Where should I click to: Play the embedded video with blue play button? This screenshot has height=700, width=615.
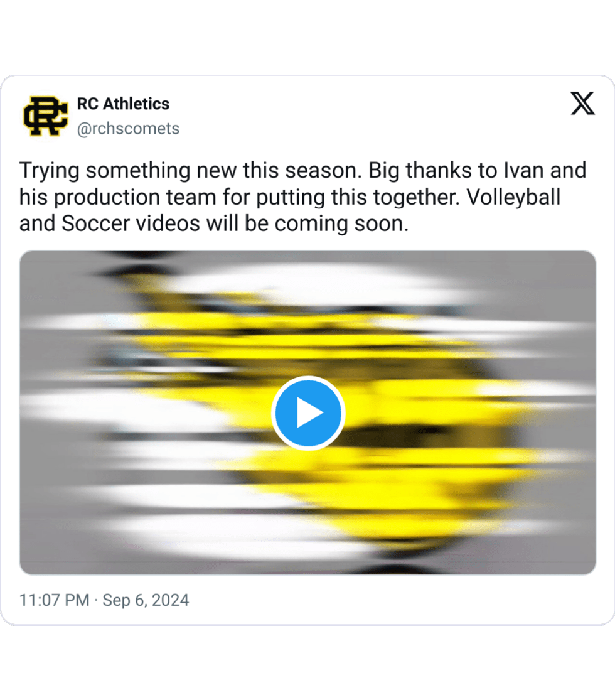[x=308, y=413]
